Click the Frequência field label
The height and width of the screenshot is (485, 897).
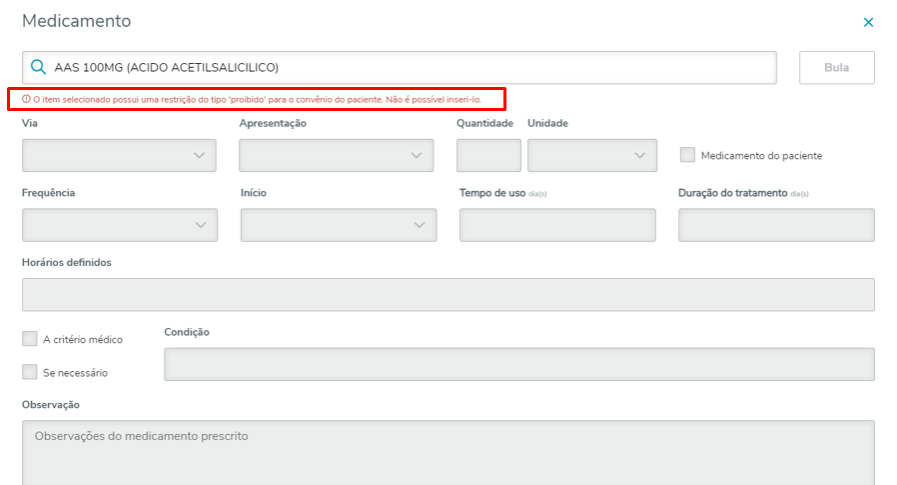[x=49, y=193]
